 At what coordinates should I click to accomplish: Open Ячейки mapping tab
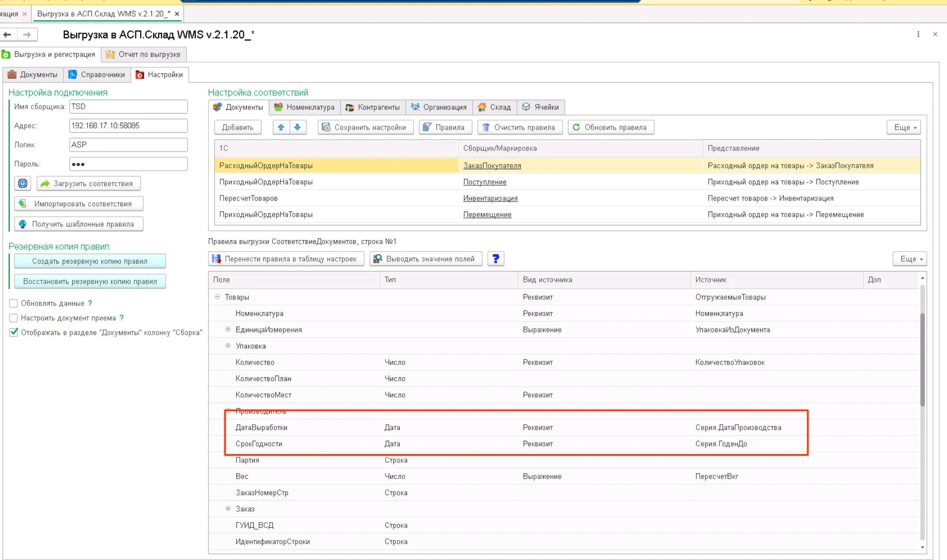coord(541,107)
